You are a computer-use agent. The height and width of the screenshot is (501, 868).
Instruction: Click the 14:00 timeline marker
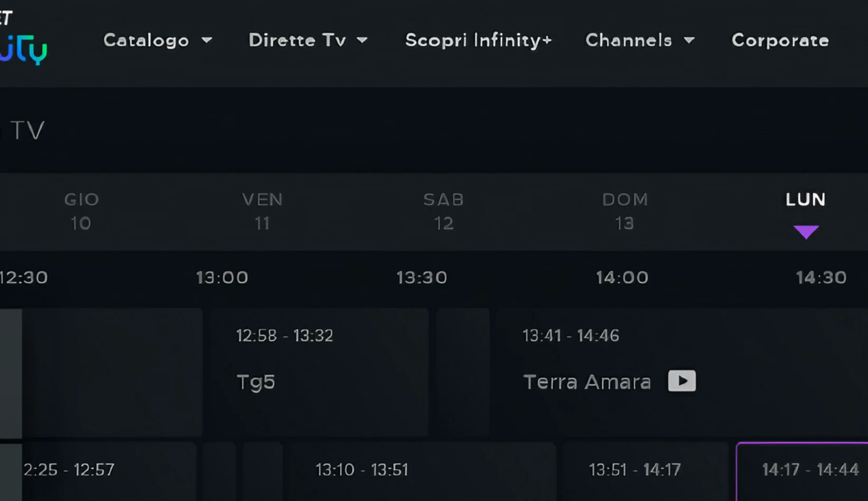[622, 278]
